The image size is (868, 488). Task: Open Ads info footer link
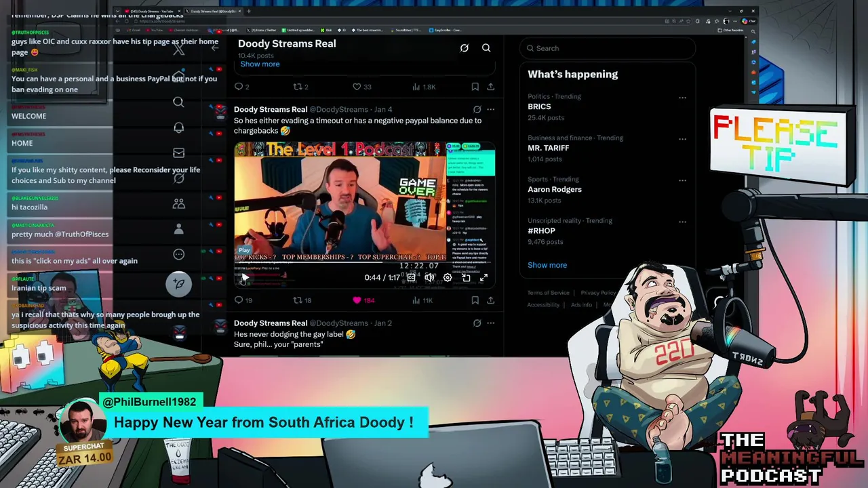[581, 305]
